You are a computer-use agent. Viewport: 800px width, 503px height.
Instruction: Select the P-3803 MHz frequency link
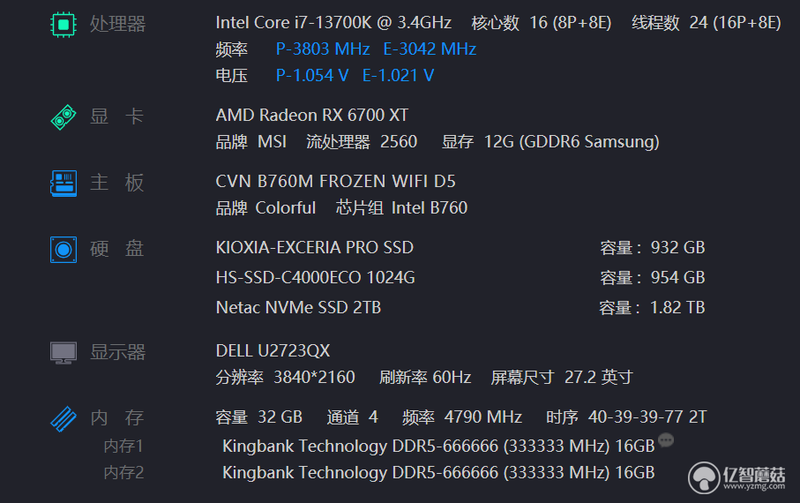point(322,49)
